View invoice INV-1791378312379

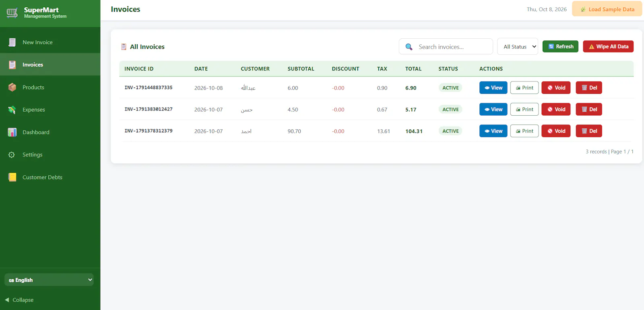[x=493, y=131]
